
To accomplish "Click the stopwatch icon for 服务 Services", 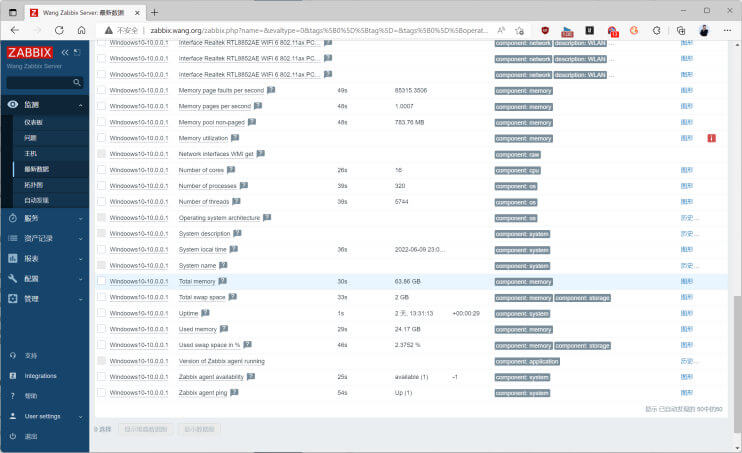I will (x=13, y=218).
